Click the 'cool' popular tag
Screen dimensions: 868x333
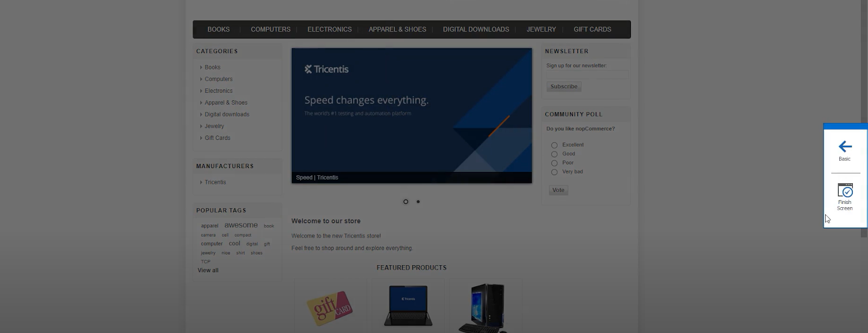click(234, 244)
